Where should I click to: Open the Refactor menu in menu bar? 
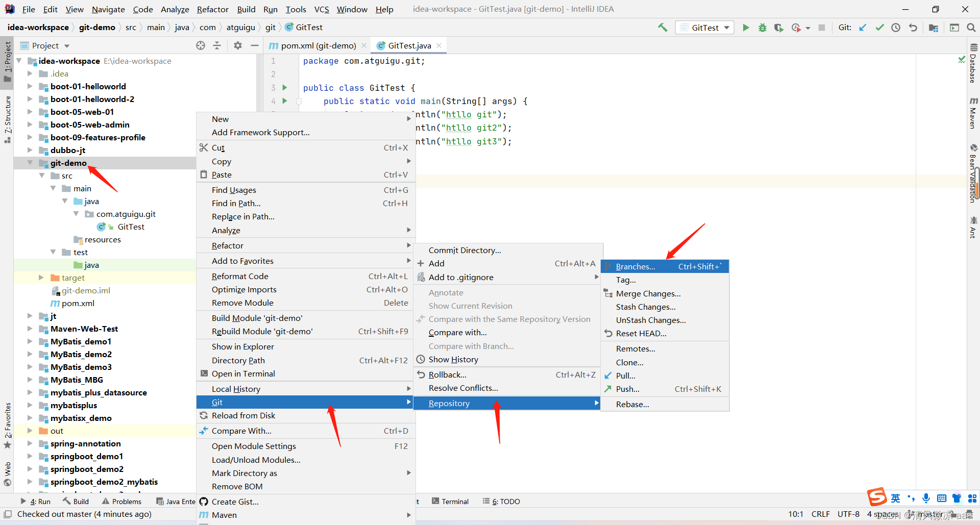click(213, 9)
